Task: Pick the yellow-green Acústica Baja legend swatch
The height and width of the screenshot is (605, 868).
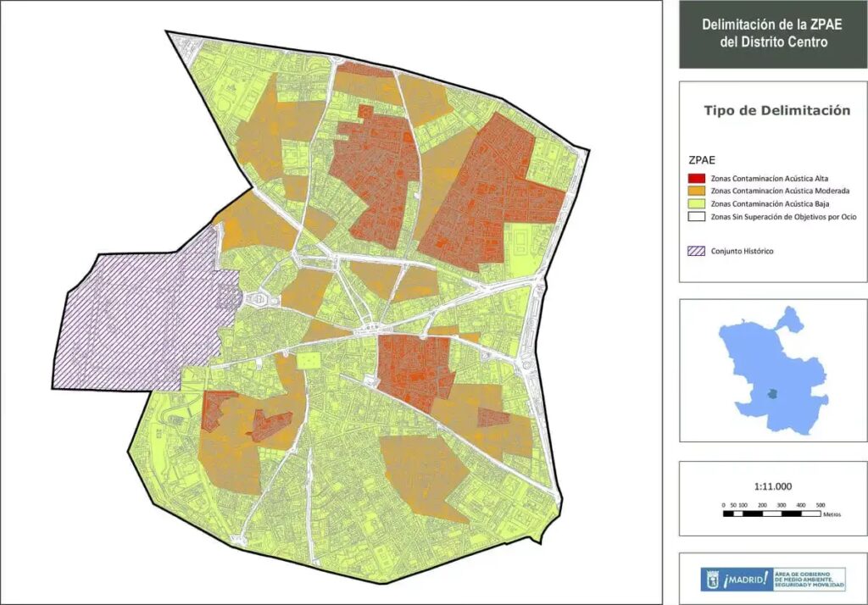Action: (697, 203)
